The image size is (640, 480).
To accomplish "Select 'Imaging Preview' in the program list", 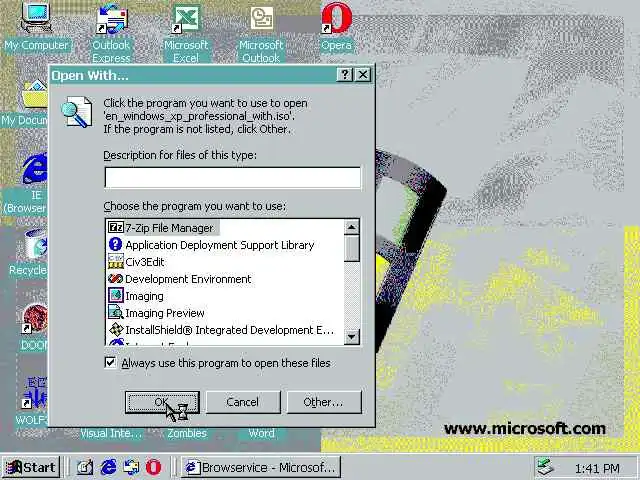I will point(164,313).
